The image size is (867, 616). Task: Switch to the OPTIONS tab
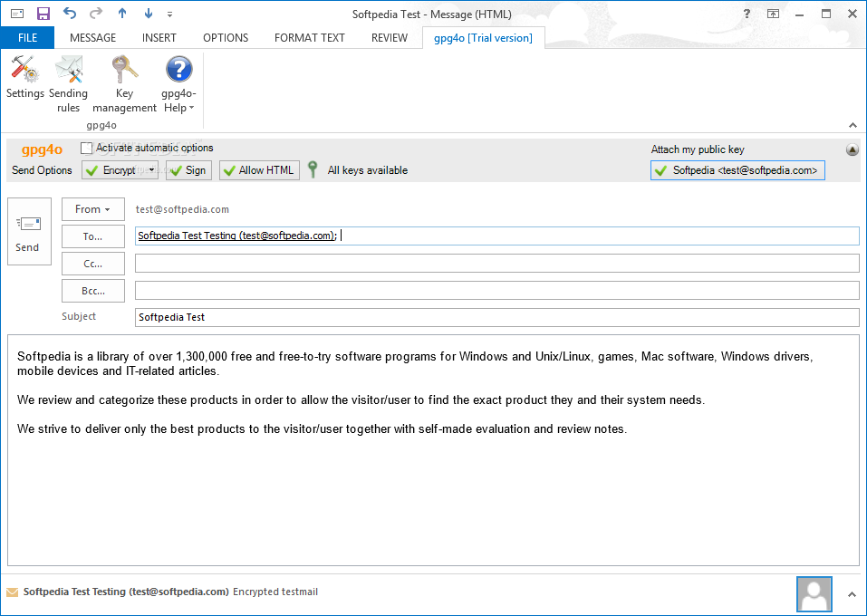226,38
